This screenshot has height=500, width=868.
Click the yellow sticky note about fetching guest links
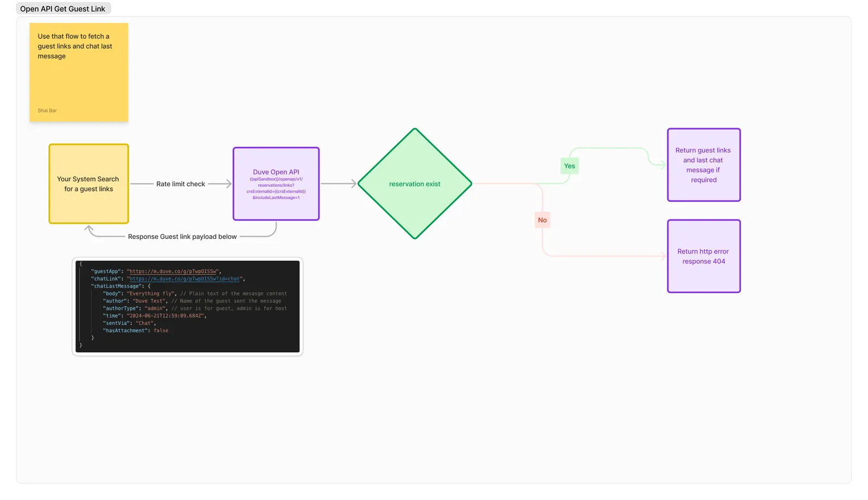pyautogui.click(x=79, y=72)
